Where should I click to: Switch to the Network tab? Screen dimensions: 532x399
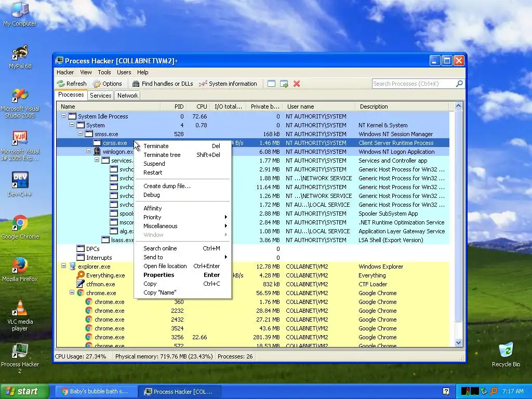(x=128, y=96)
